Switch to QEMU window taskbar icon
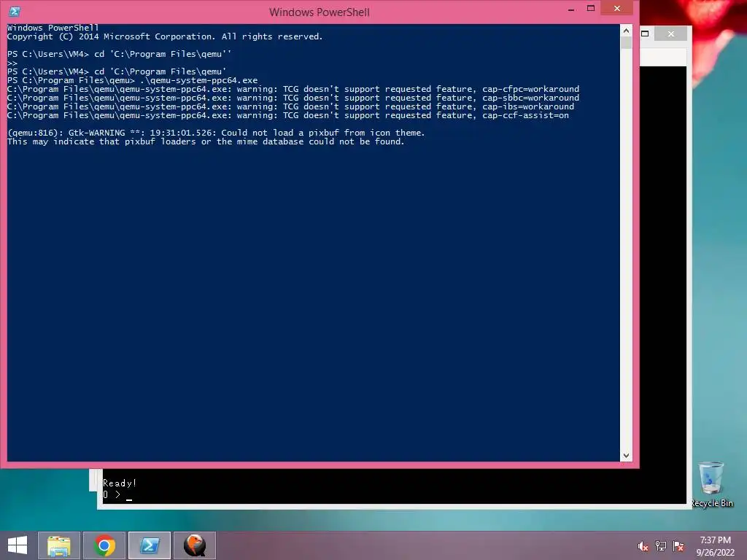This screenshot has height=560, width=747. 195,545
